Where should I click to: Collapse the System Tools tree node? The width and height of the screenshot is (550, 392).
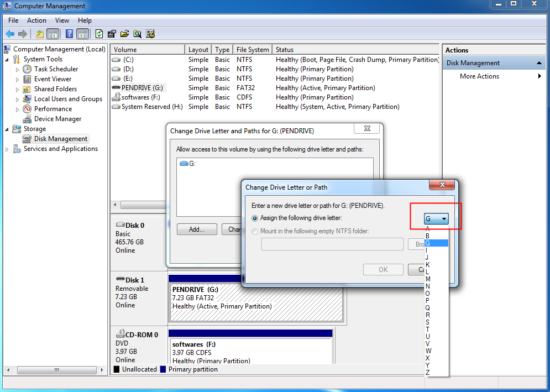click(x=7, y=60)
